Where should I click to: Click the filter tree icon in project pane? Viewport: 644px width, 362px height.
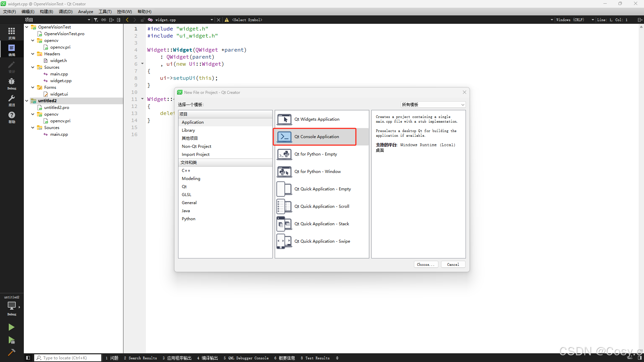coord(96,20)
